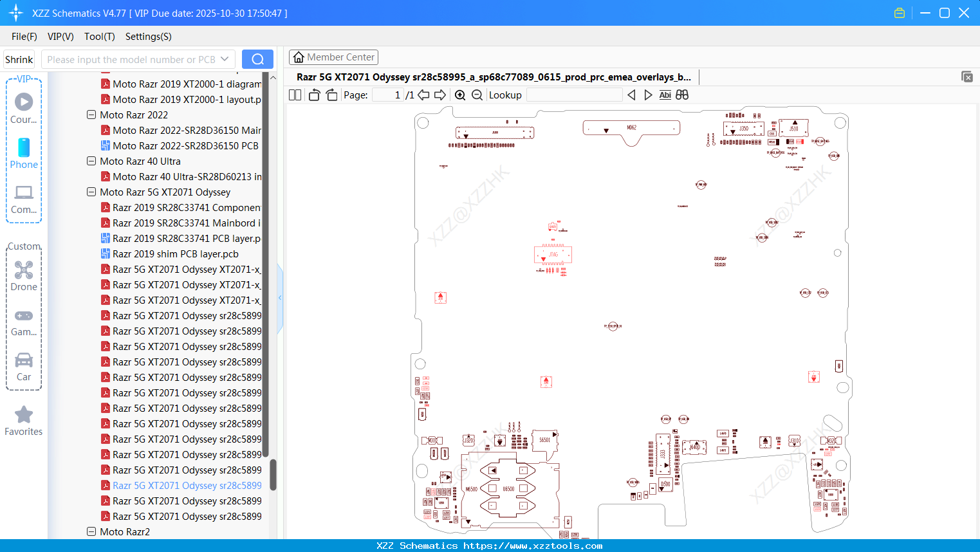980x552 pixels.
Task: Select the Moto Razr2 folder label
Action: (x=125, y=532)
